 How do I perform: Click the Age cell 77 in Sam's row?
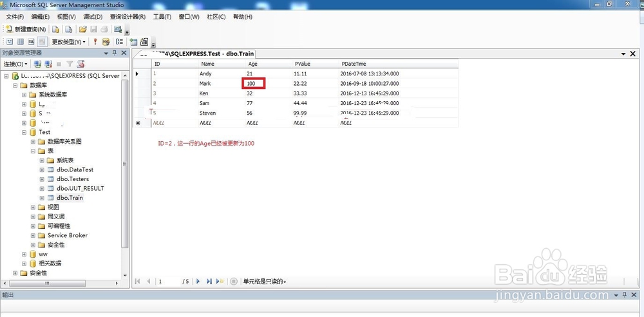click(x=268, y=103)
